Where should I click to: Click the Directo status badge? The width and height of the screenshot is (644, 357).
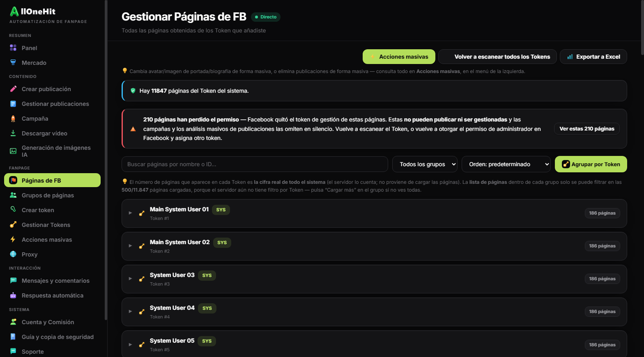click(x=266, y=17)
